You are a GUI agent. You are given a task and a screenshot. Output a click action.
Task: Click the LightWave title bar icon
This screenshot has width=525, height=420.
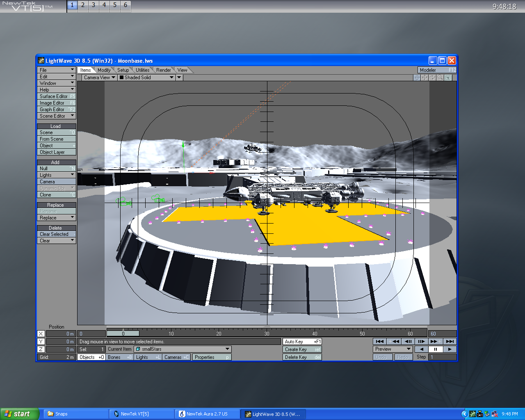click(x=41, y=61)
